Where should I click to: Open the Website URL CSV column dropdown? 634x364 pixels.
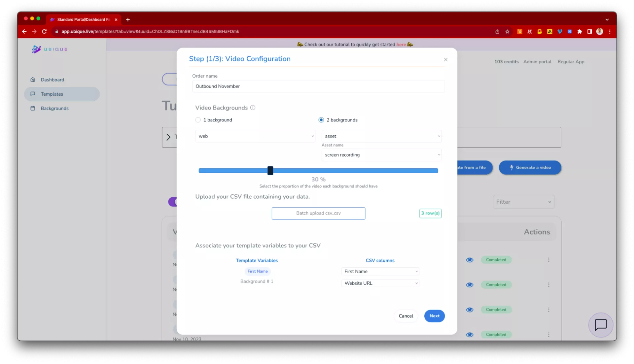380,283
